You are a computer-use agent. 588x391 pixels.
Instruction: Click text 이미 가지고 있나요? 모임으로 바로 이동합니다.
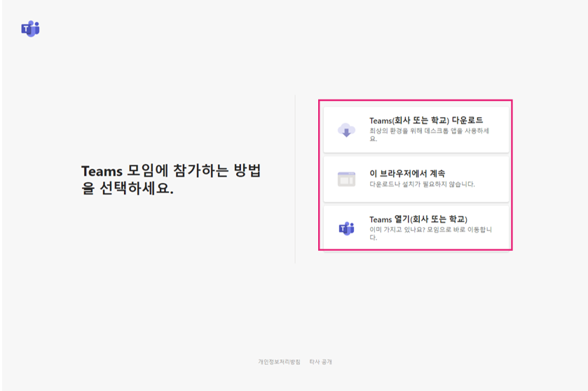[x=430, y=233]
